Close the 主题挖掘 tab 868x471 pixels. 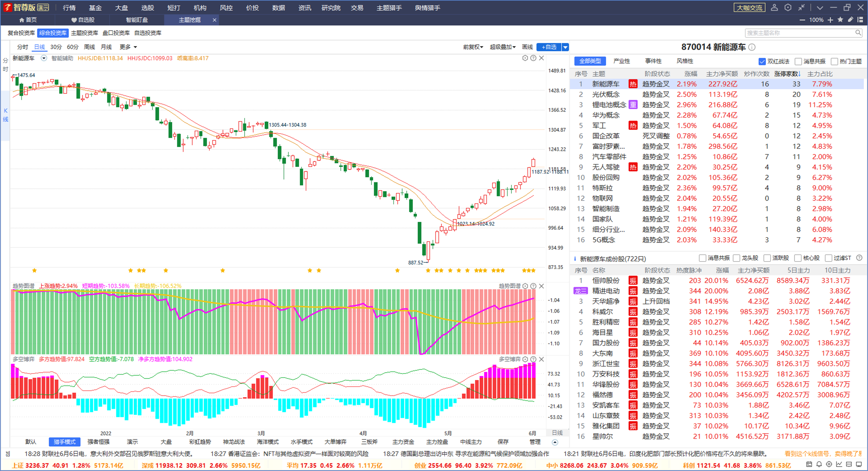(214, 20)
